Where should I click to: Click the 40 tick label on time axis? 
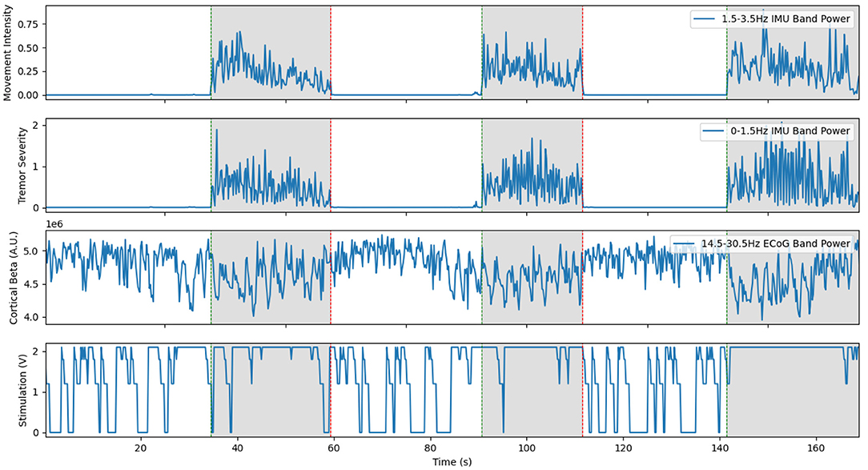click(238, 448)
